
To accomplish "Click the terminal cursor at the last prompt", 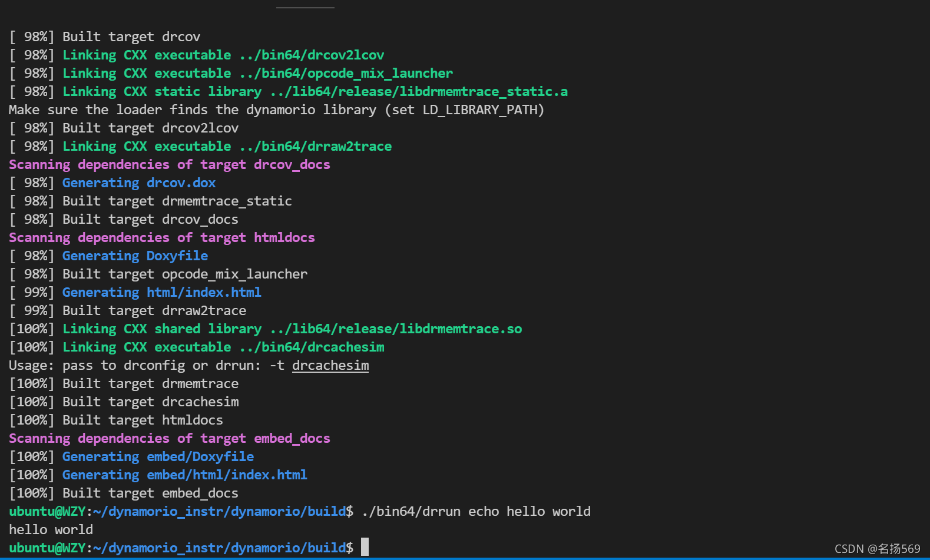I will point(365,547).
